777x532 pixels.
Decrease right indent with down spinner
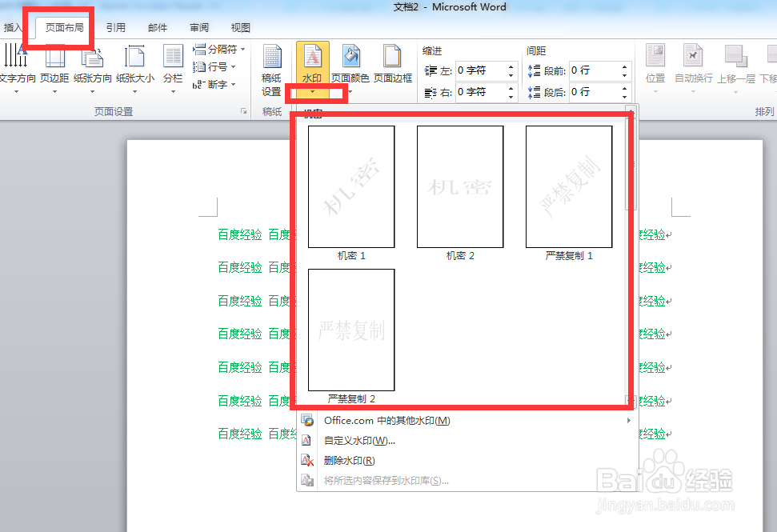(x=511, y=97)
